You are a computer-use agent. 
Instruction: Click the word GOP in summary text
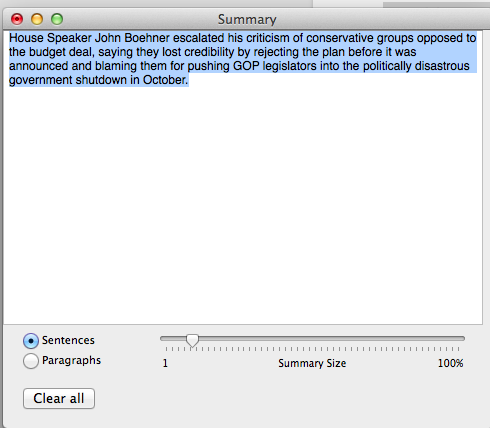click(x=246, y=66)
